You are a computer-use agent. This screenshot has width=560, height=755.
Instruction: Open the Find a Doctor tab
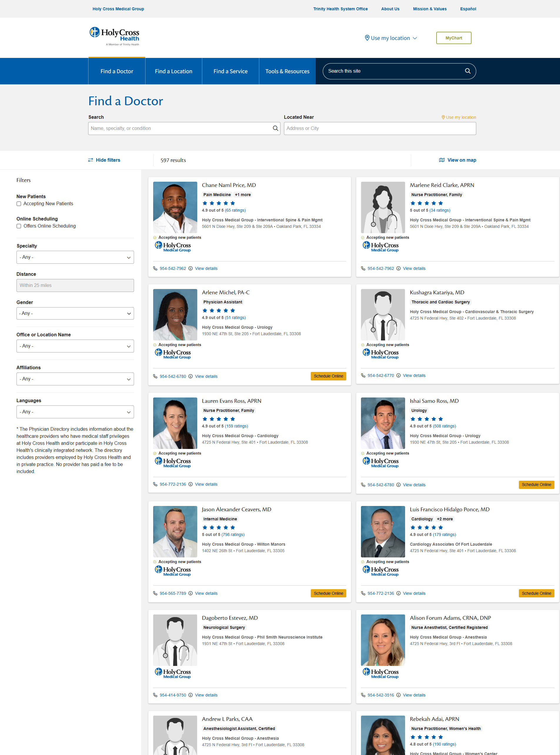tap(117, 71)
